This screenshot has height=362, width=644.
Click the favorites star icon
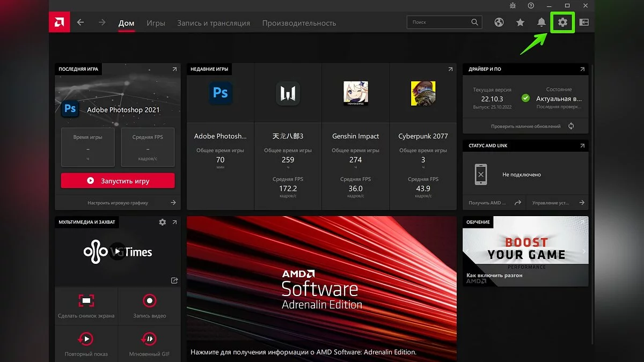(520, 23)
